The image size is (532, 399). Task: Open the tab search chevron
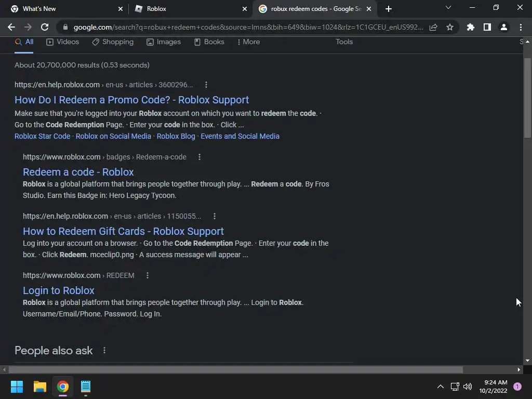(448, 7)
